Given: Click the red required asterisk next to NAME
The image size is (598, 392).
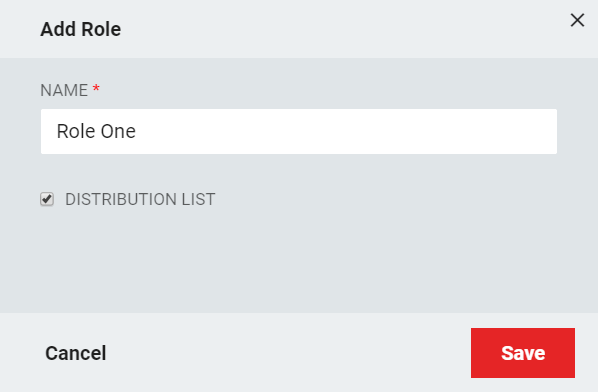Looking at the screenshot, I should click(96, 88).
